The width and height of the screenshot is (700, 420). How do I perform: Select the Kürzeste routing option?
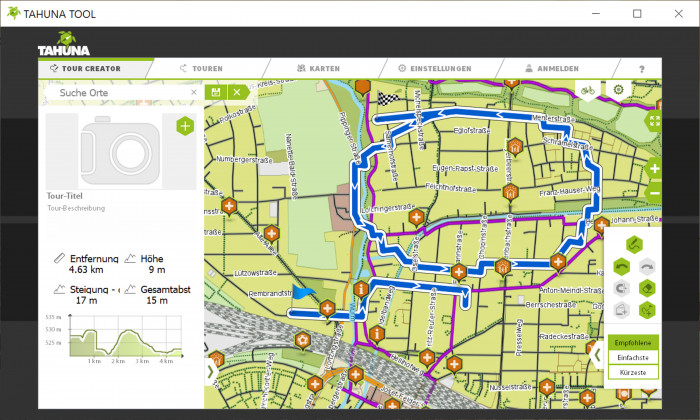pos(633,372)
